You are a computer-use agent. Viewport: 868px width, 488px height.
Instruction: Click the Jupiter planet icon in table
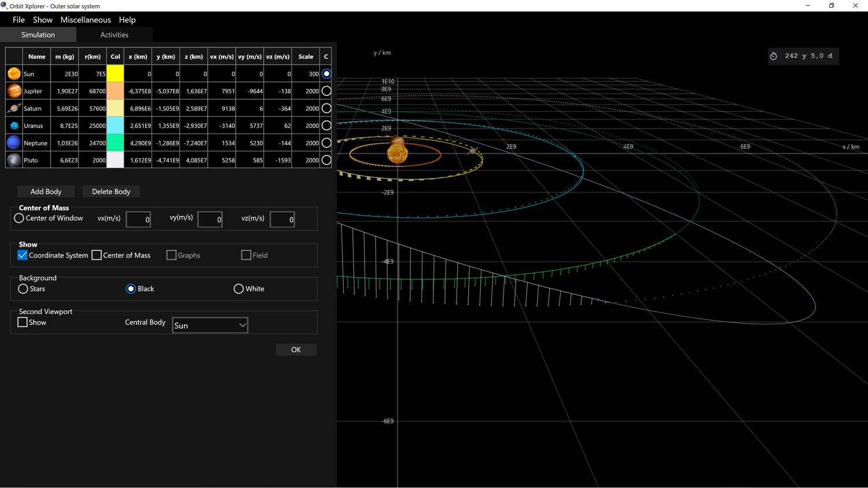click(x=14, y=91)
